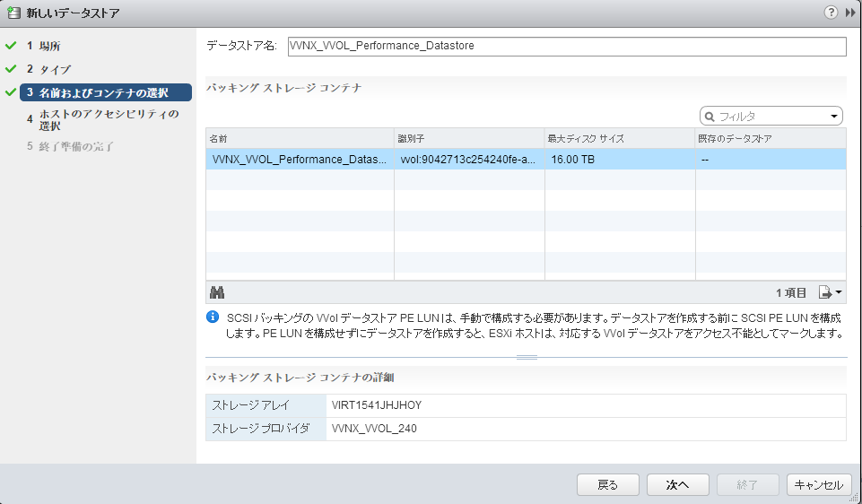Click the dialog resize grip corner
862x504 pixels.
(x=854, y=498)
